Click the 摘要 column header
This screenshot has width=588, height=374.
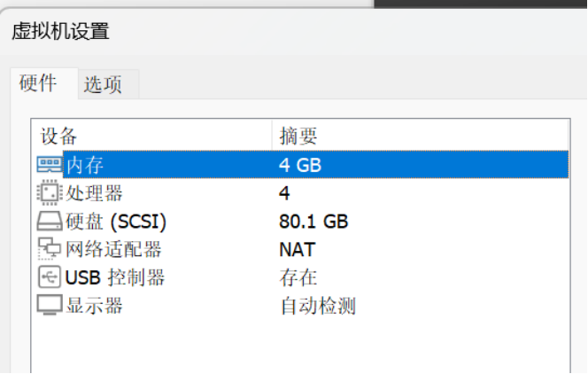[298, 136]
